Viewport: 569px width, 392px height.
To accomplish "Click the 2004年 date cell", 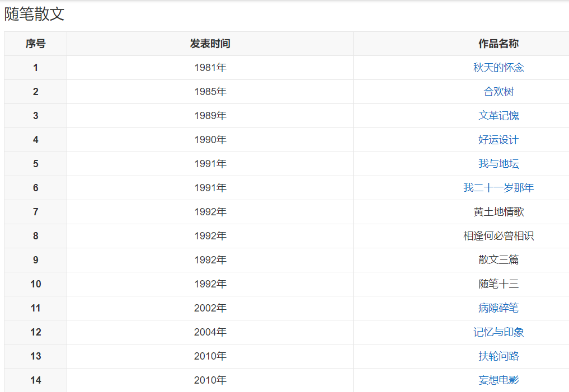I will tap(210, 332).
